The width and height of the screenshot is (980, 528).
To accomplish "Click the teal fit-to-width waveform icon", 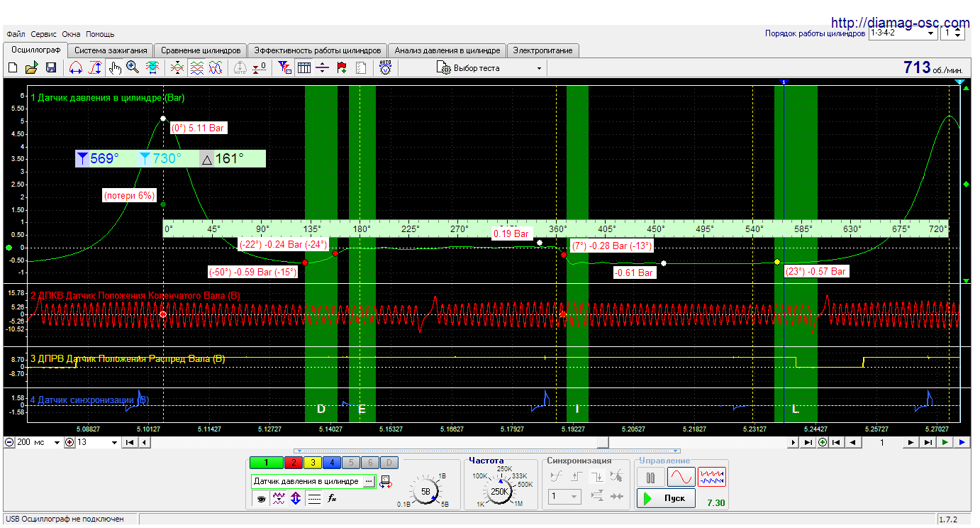I will [152, 68].
